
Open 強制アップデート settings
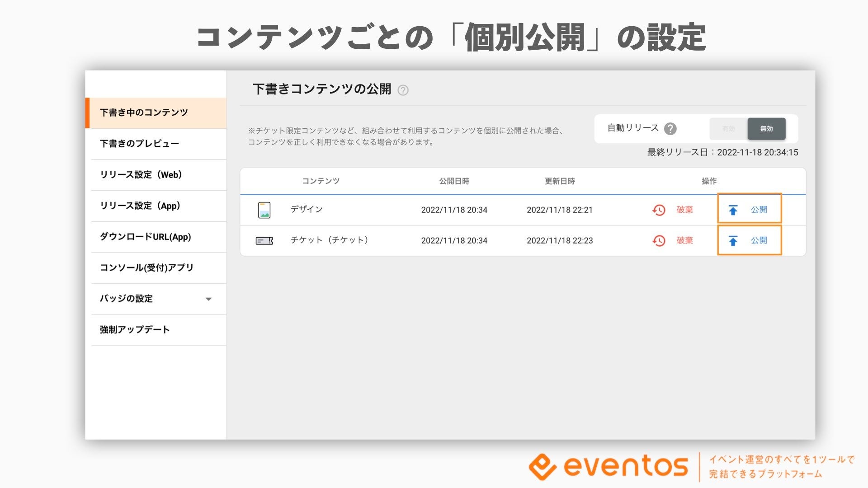coord(135,330)
